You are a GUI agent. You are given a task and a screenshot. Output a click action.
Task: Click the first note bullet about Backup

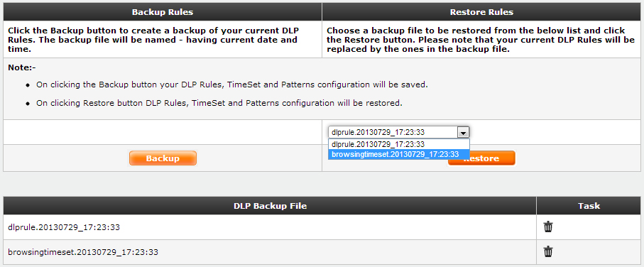232,85
